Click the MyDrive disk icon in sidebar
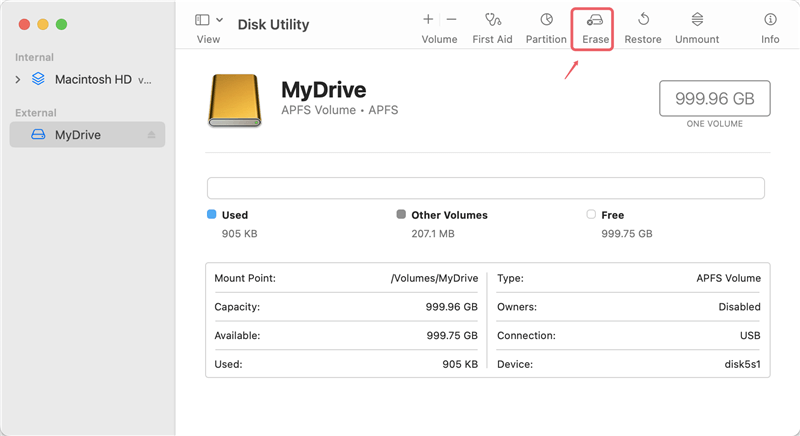 (x=38, y=135)
